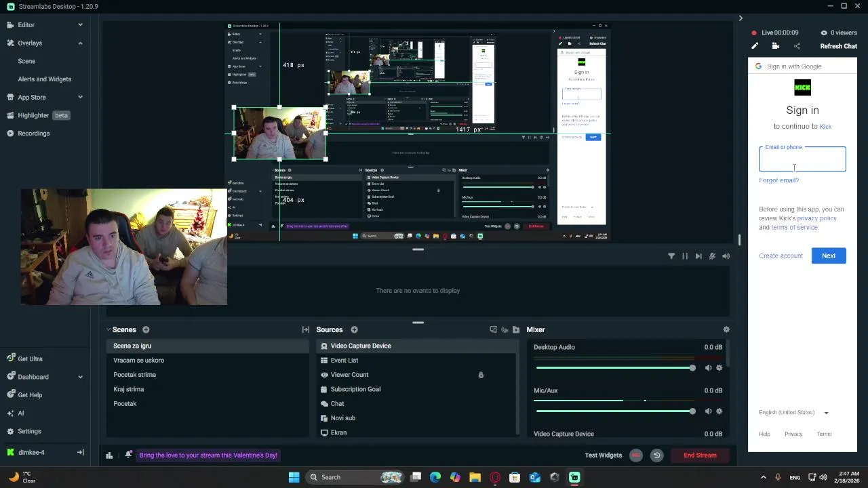868x488 pixels.
Task: Add source group folder icon
Action: (516, 329)
